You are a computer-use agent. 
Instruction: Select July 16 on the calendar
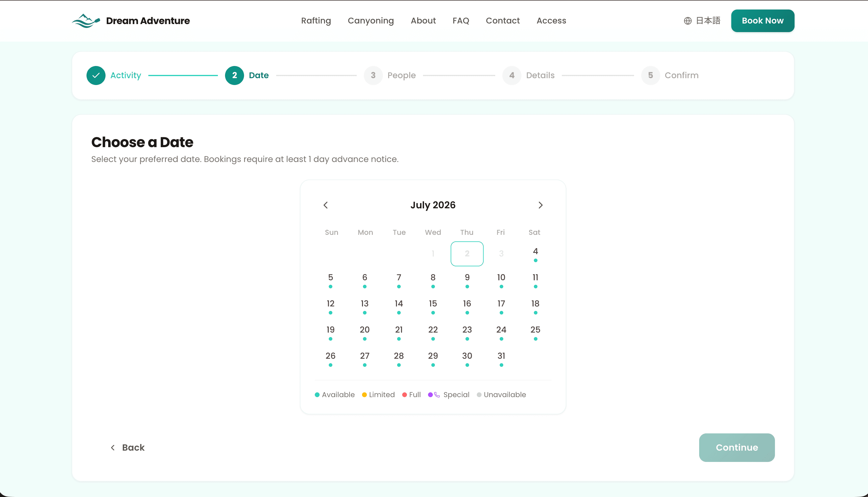pos(467,306)
